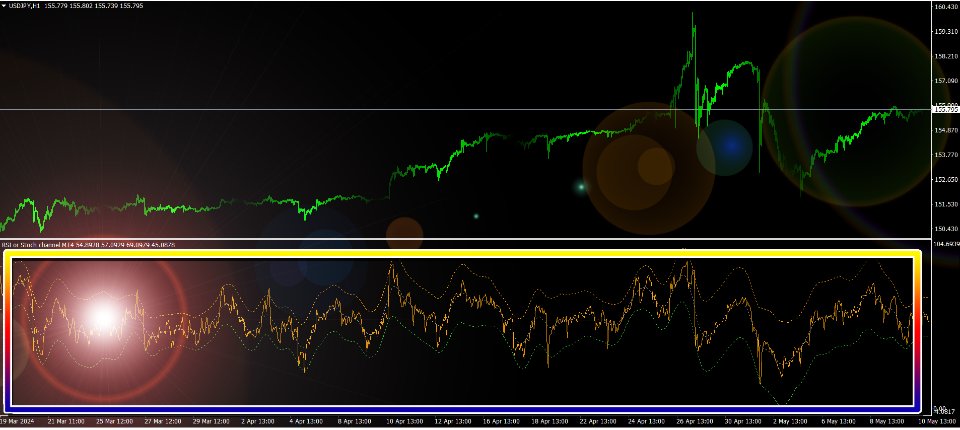This screenshot has height=430, width=960.
Task: Click the 19 Mar 2024 date label
Action: (20, 422)
